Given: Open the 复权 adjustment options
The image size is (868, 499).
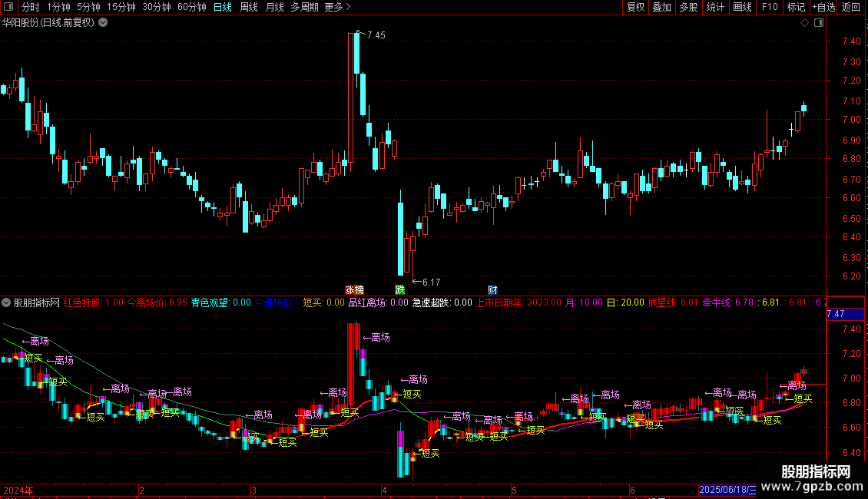Looking at the screenshot, I should (635, 7).
